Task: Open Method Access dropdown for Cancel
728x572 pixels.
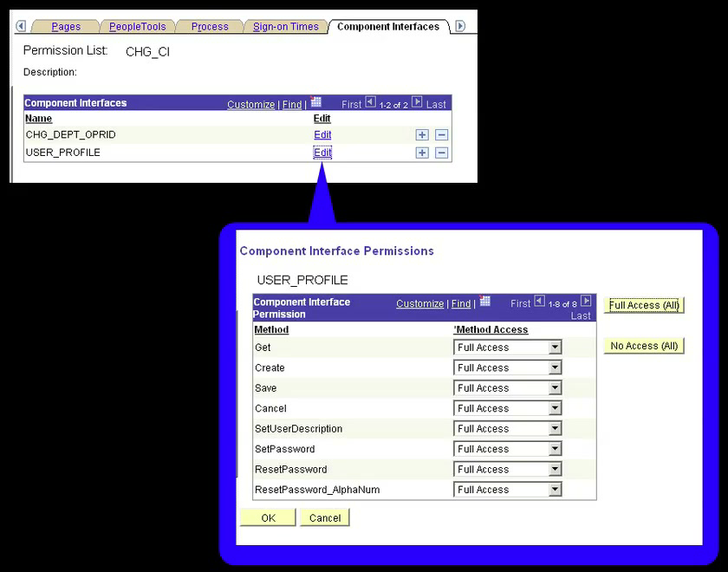Action: pos(508,408)
